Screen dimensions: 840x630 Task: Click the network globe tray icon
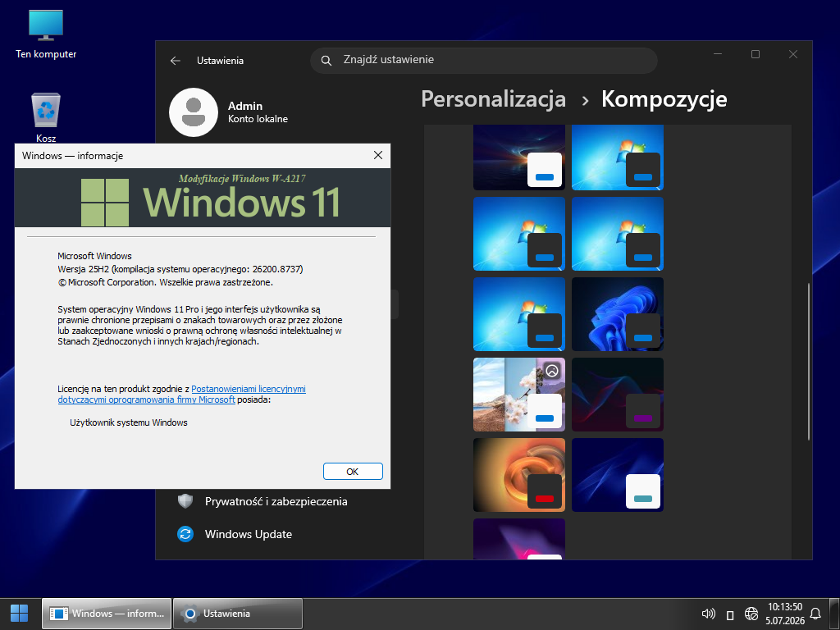751,614
